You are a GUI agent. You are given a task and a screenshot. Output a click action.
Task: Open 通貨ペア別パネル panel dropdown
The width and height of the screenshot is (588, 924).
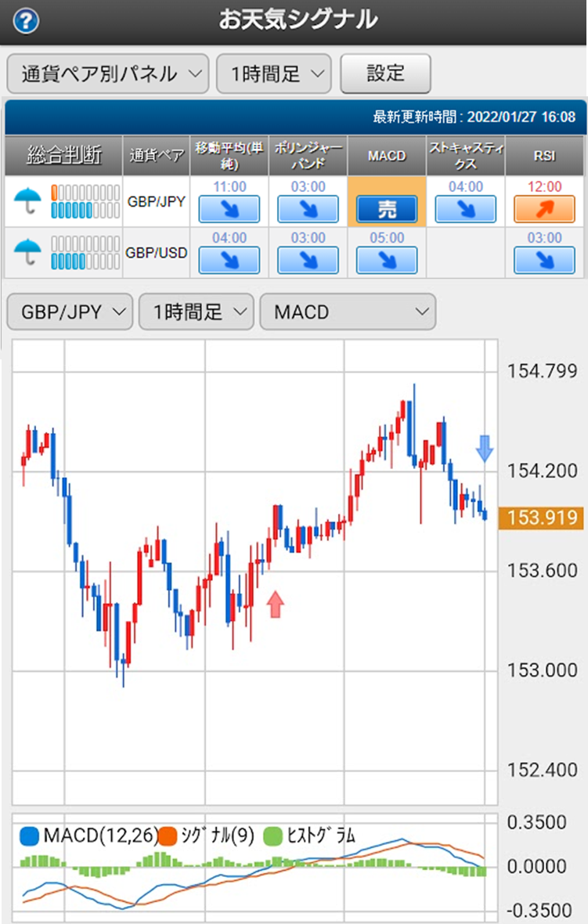[x=108, y=74]
